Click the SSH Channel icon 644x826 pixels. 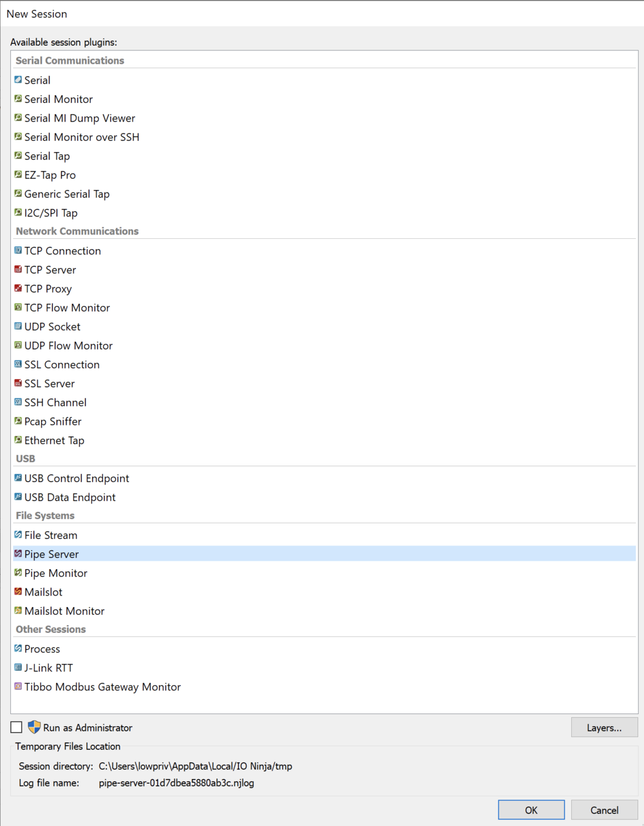pos(18,402)
